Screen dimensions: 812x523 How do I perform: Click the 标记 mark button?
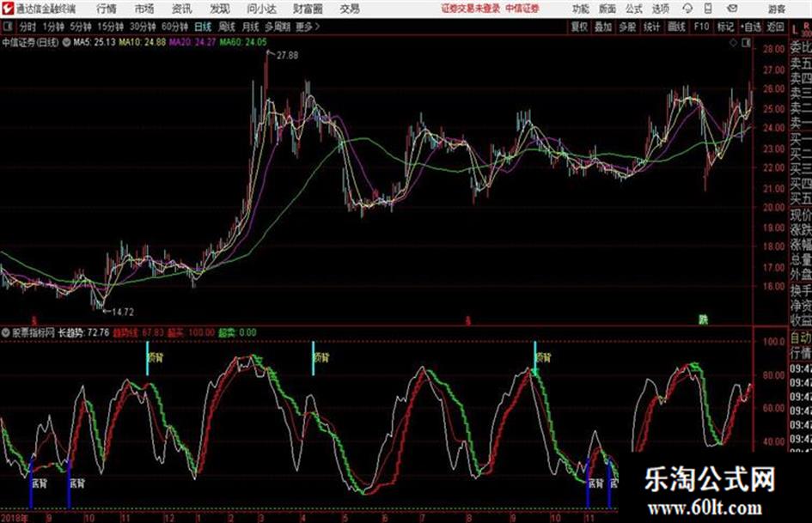725,27
